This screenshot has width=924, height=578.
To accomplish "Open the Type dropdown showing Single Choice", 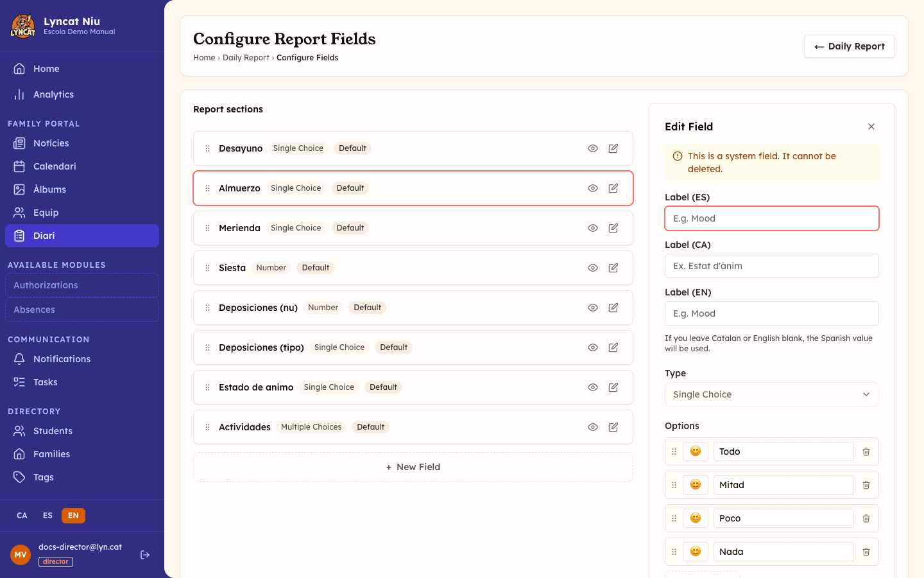I will [772, 394].
